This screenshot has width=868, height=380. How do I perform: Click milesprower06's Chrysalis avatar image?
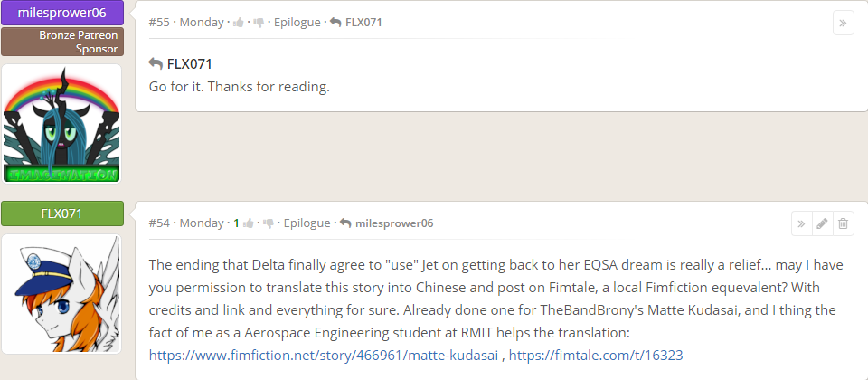point(62,122)
